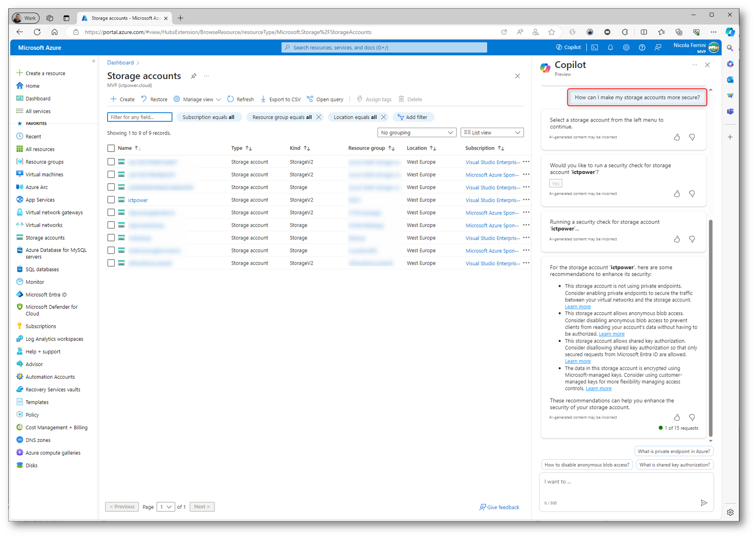Click 'How to disable anonymous blob access?'

tap(586, 465)
